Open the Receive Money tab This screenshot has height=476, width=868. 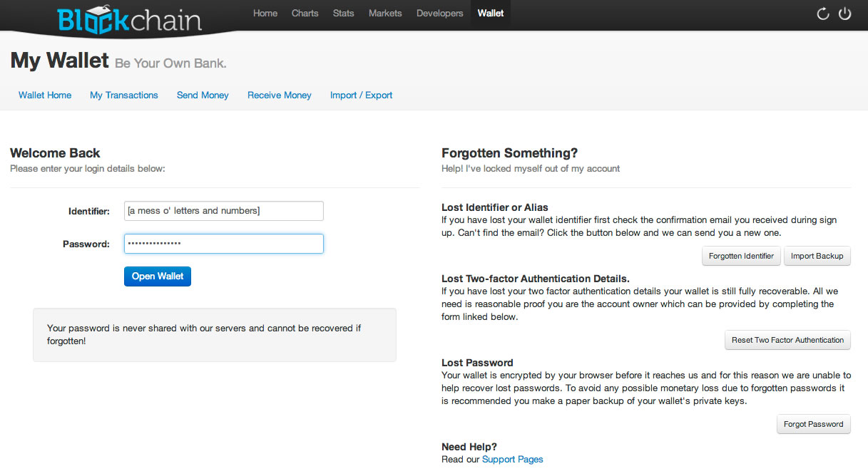280,95
